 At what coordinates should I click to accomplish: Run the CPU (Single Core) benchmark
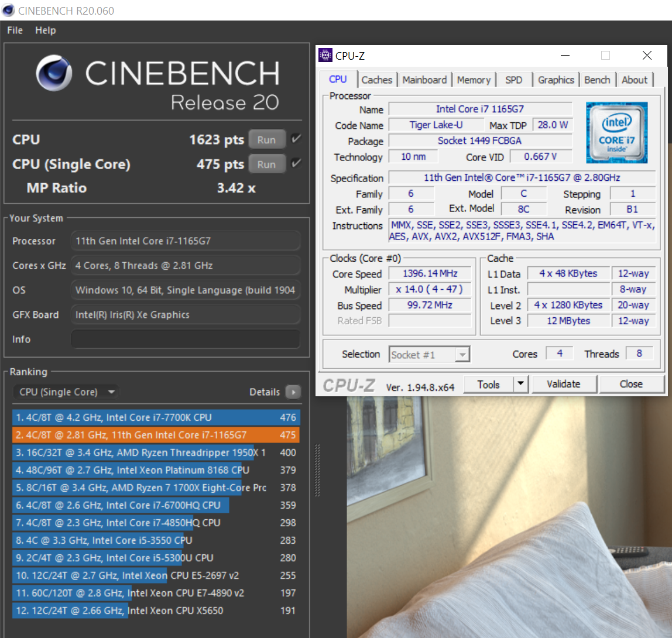(x=266, y=164)
